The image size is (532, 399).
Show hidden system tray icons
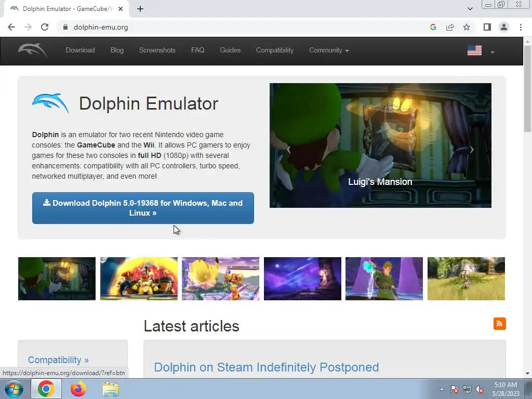tap(442, 389)
